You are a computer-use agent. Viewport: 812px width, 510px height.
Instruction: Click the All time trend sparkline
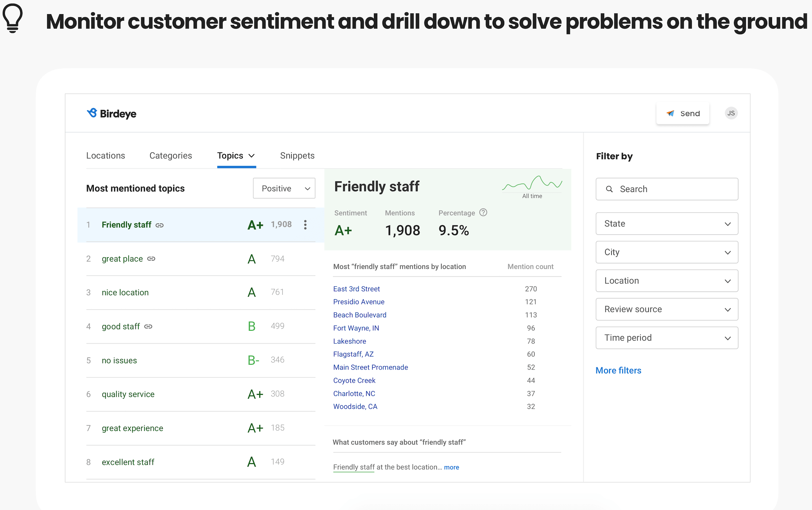[x=532, y=183]
